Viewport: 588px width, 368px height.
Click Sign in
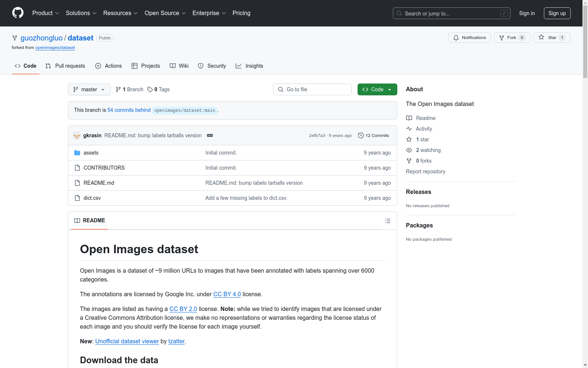527,13
